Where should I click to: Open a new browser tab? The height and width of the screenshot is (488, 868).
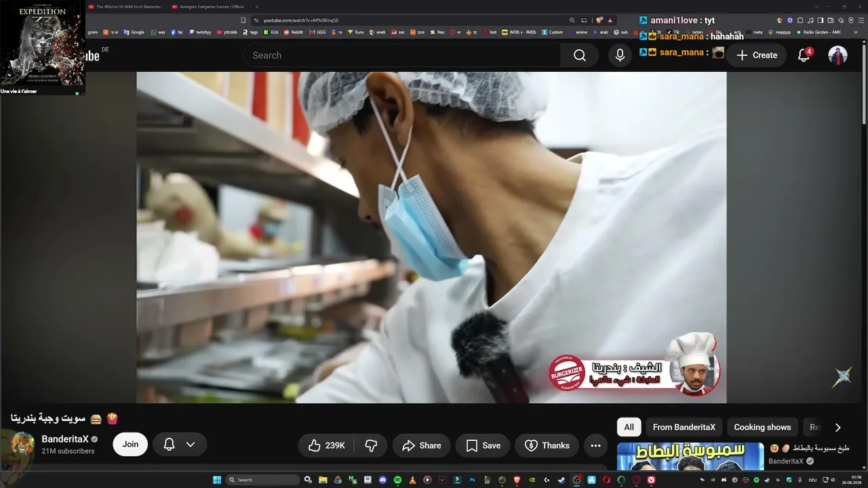coord(256,7)
